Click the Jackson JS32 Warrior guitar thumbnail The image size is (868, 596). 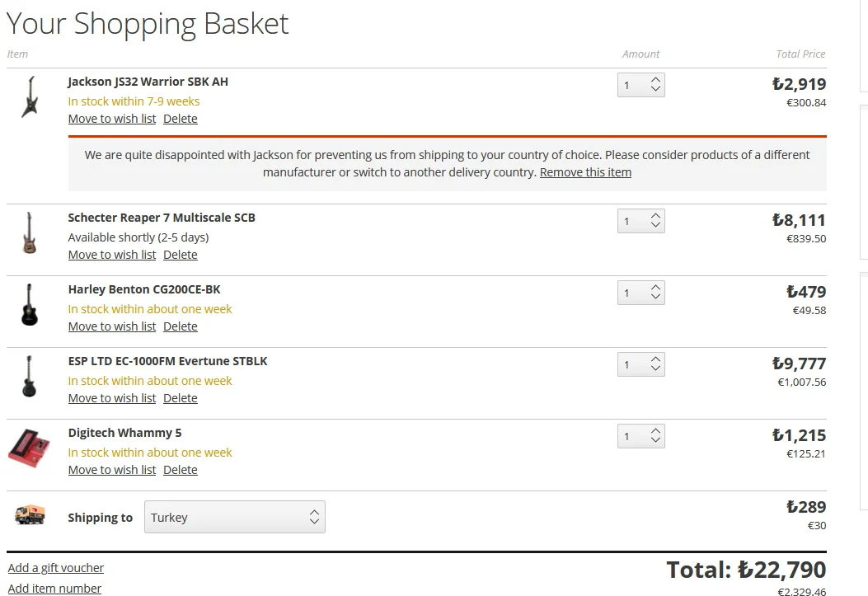30,96
